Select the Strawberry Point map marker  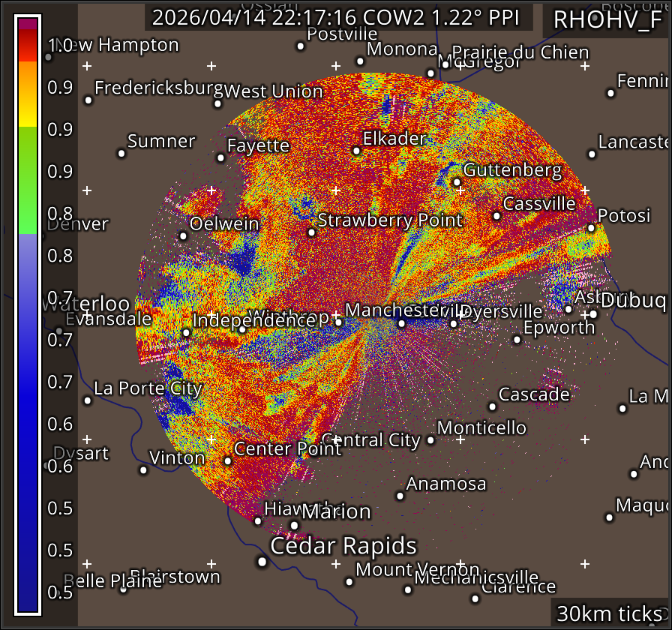(312, 232)
